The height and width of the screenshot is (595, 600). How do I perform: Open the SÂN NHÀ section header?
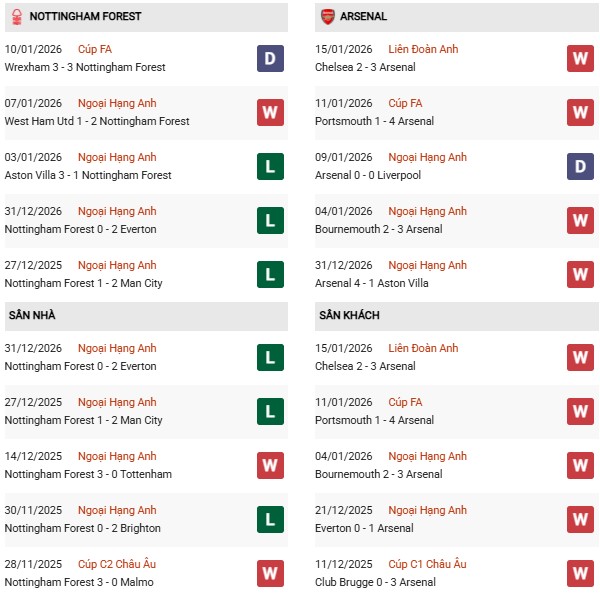pyautogui.click(x=32, y=315)
